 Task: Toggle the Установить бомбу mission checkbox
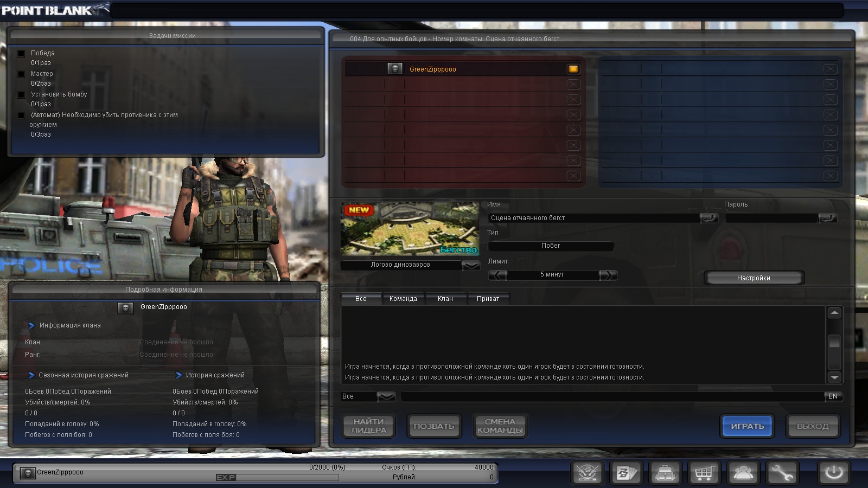coord(21,94)
